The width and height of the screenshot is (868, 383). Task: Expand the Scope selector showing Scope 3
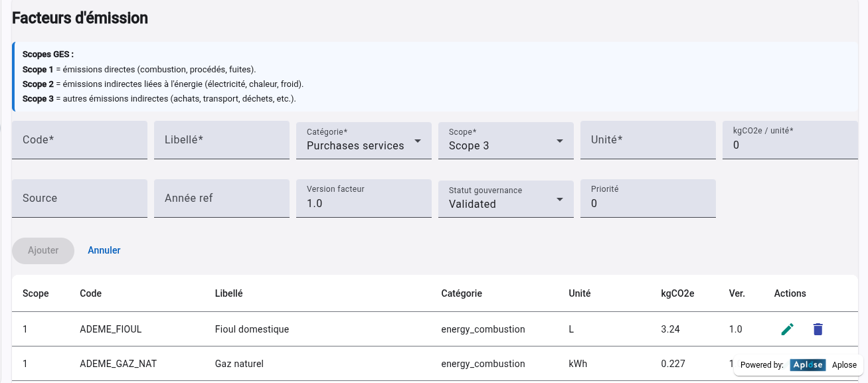pos(505,140)
